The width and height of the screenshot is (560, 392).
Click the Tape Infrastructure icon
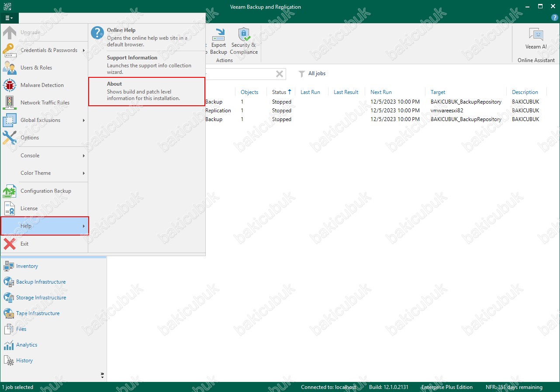tap(9, 313)
